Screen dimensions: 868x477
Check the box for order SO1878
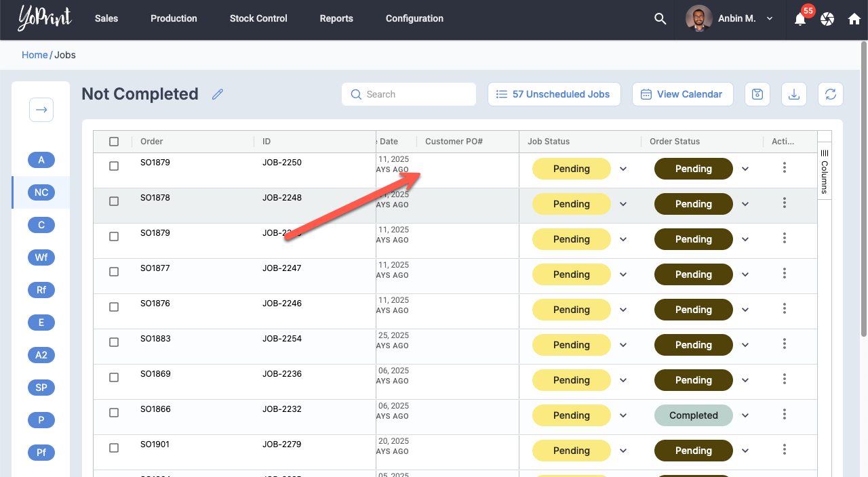[114, 201]
